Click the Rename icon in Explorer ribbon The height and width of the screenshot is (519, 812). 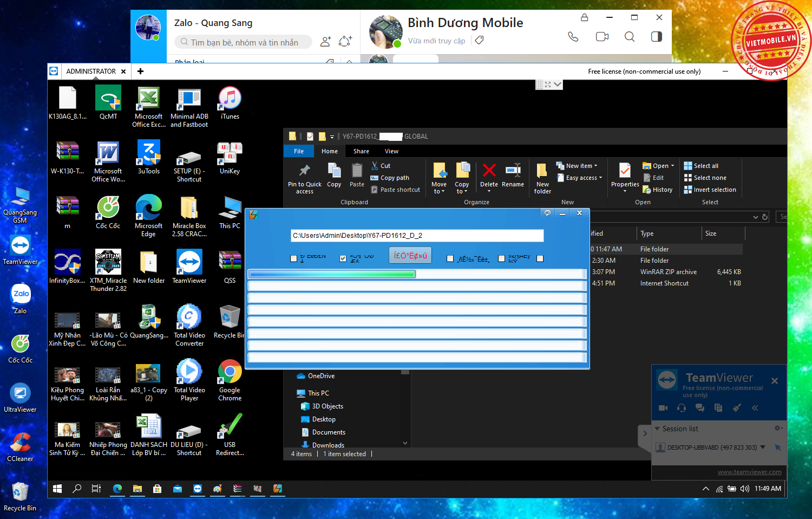513,175
